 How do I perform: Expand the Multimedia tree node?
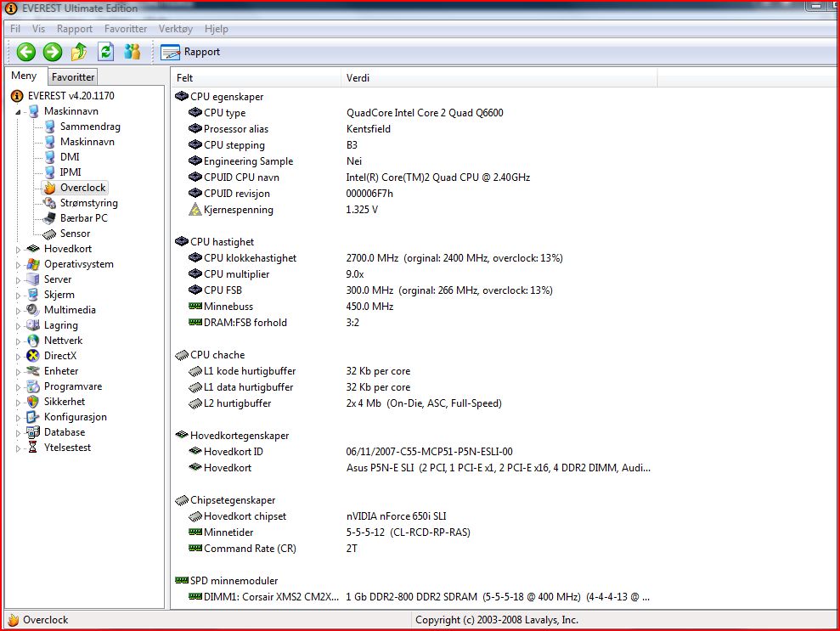point(18,311)
